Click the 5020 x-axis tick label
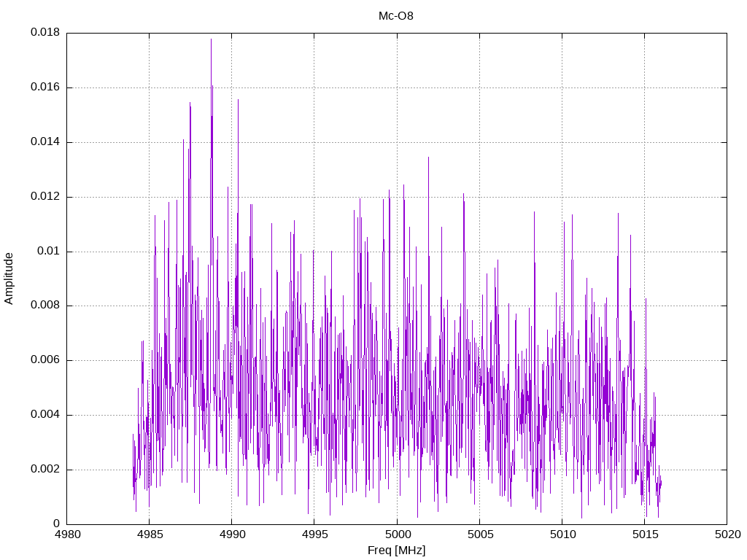This screenshot has width=747, height=560. pyautogui.click(x=727, y=534)
